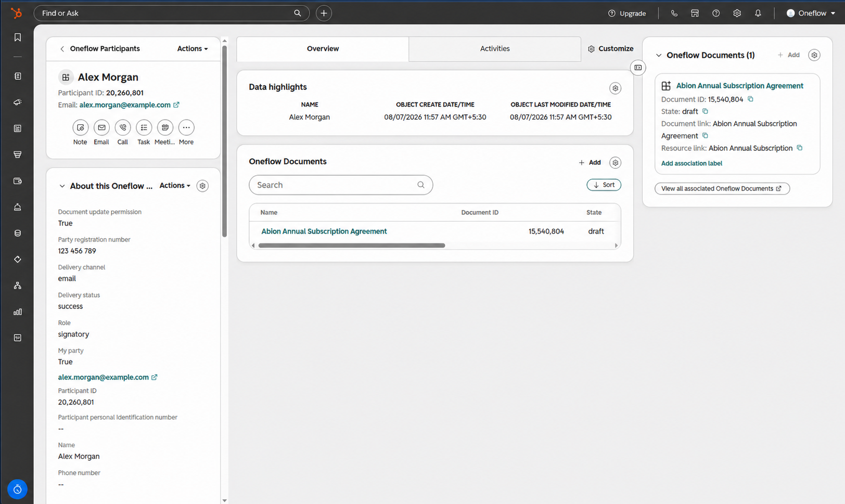Click View all associated Oneflow Documents
The height and width of the screenshot is (504, 845).
(722, 189)
